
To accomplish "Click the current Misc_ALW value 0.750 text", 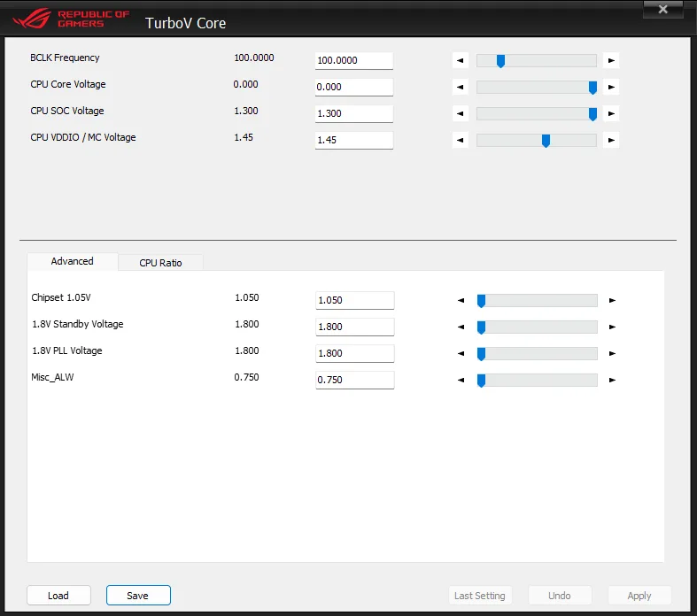I will (x=246, y=378).
